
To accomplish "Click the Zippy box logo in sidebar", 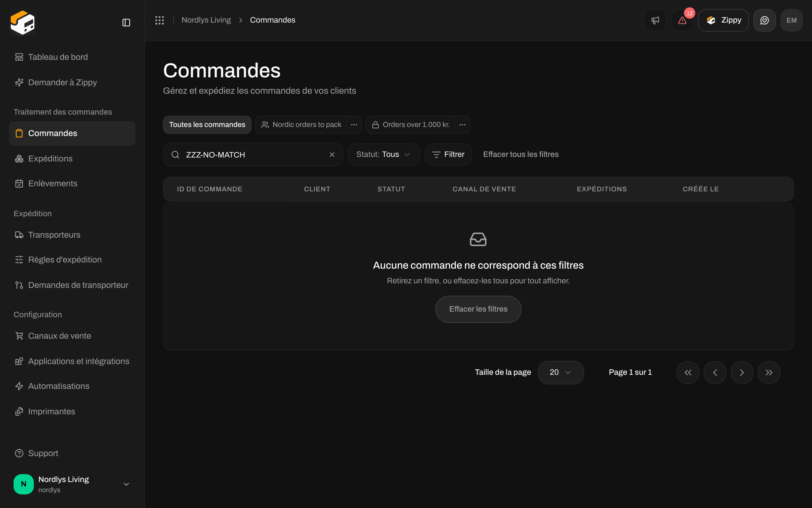I will tap(23, 22).
